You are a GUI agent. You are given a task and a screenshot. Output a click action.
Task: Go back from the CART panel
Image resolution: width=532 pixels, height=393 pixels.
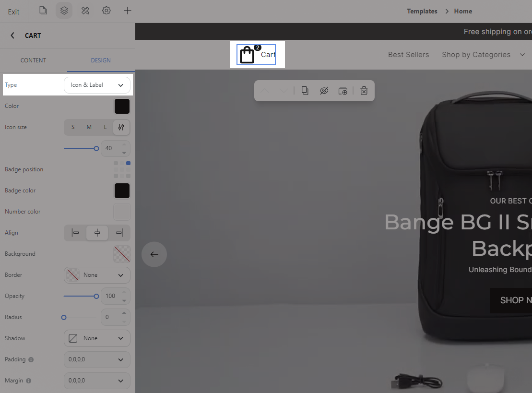pyautogui.click(x=12, y=36)
